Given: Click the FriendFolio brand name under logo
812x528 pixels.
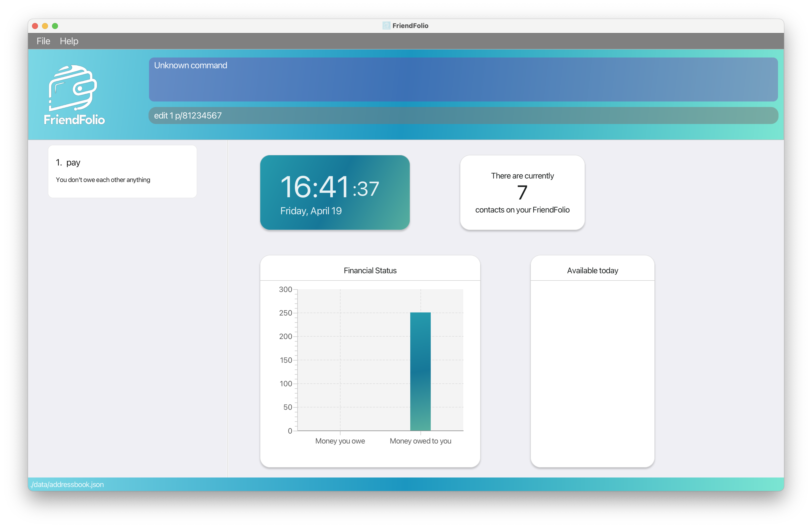Looking at the screenshot, I should (74, 120).
